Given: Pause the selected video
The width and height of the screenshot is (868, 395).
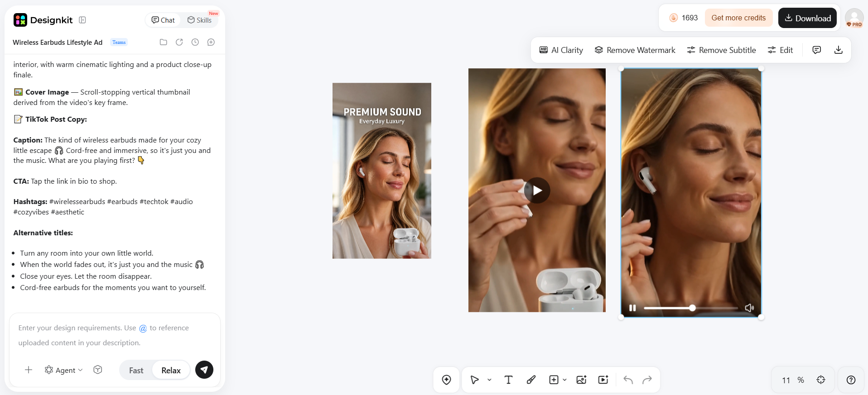Looking at the screenshot, I should pyautogui.click(x=632, y=308).
